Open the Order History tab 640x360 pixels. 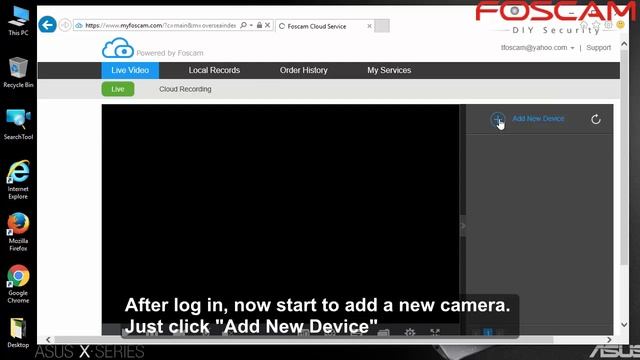303,70
